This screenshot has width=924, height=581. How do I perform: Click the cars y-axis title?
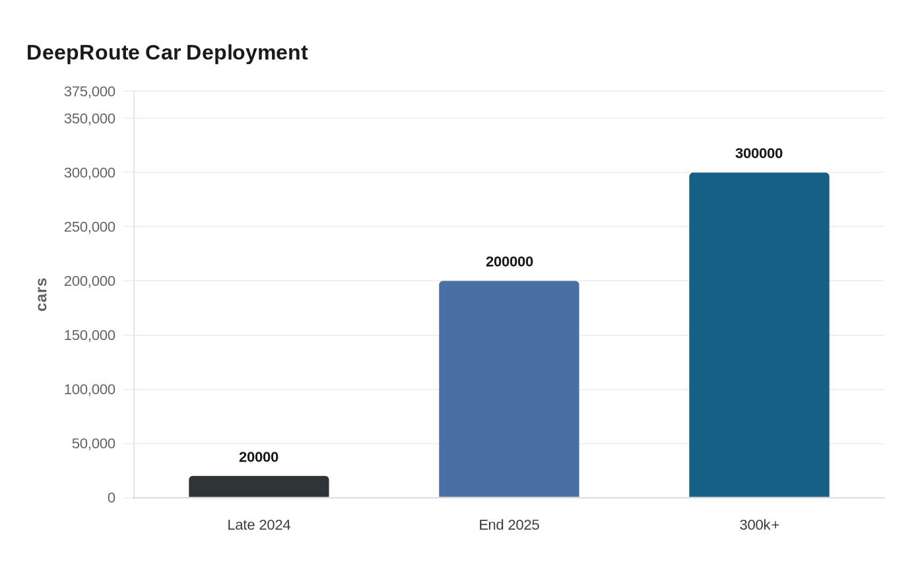tap(42, 294)
